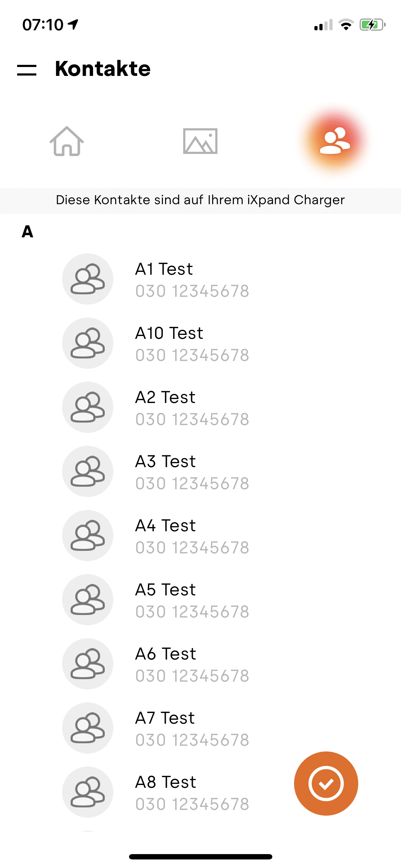The width and height of the screenshot is (401, 868).
Task: Tap the orange checkmark select button
Action: coord(326,783)
